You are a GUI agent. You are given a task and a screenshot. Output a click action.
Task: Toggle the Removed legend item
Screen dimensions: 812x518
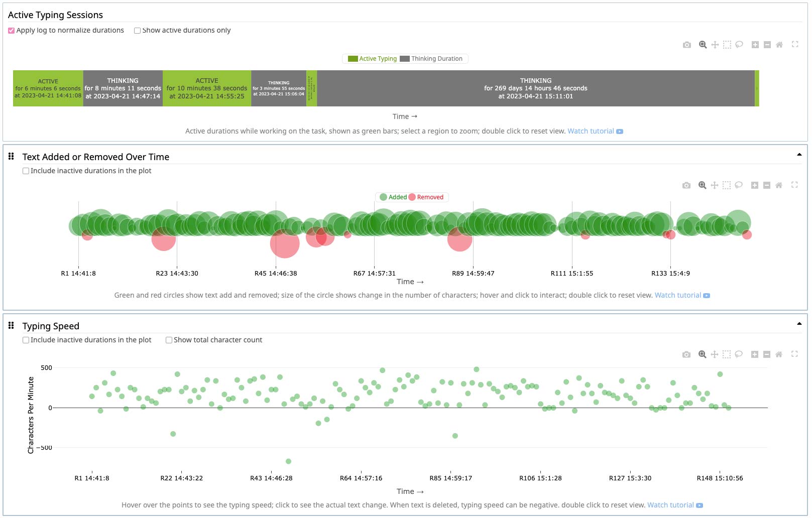pyautogui.click(x=426, y=197)
